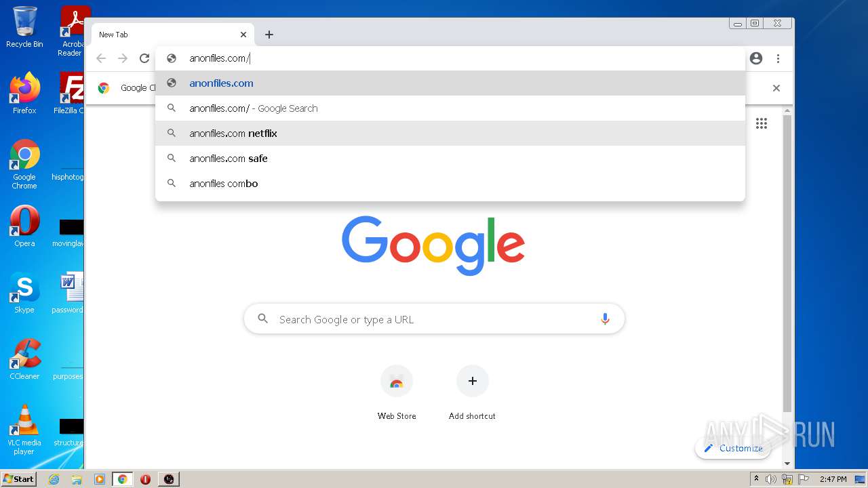The width and height of the screenshot is (868, 488).
Task: Dismiss the Google Chrome info bar
Action: click(776, 88)
